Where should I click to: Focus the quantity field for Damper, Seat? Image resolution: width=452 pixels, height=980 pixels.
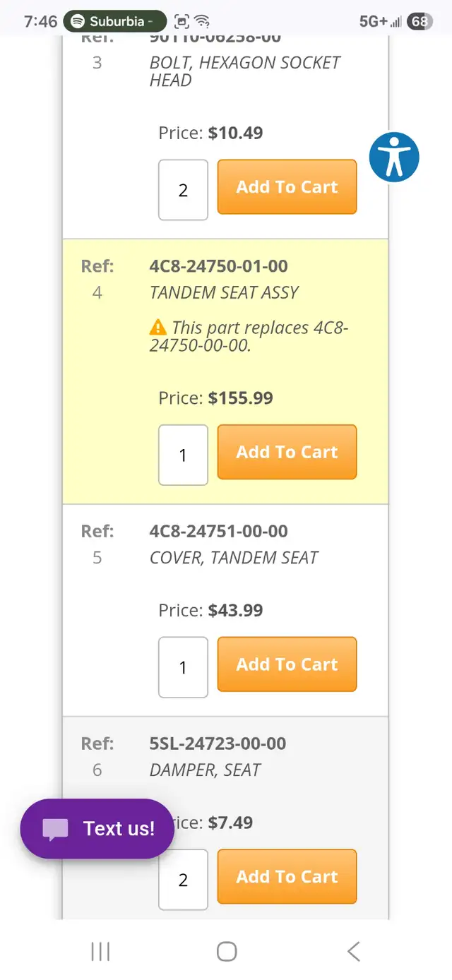(x=183, y=880)
